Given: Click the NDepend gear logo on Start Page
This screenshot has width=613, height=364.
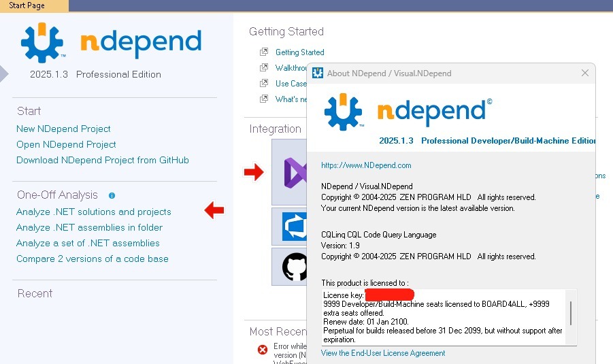Looking at the screenshot, I should 42,43.
